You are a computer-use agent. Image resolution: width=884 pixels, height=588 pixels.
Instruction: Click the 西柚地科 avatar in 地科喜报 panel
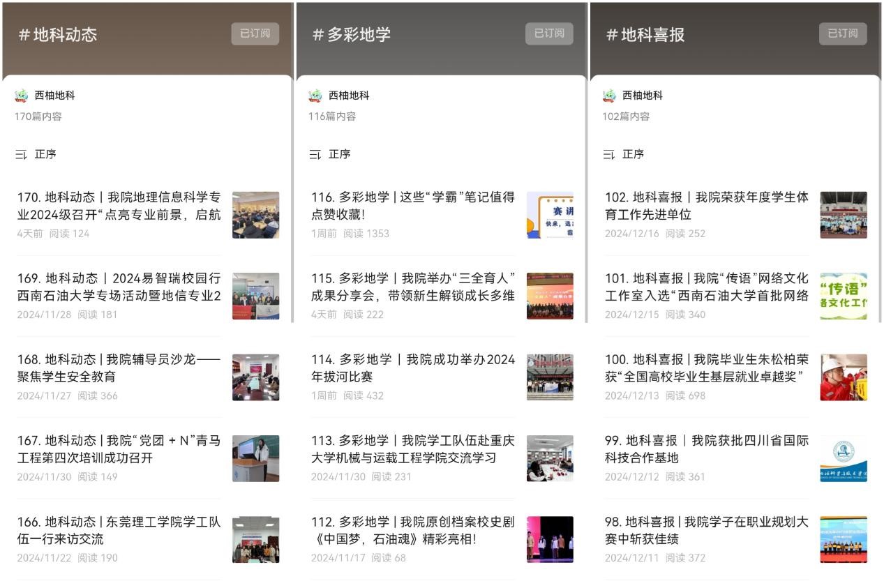[x=609, y=96]
